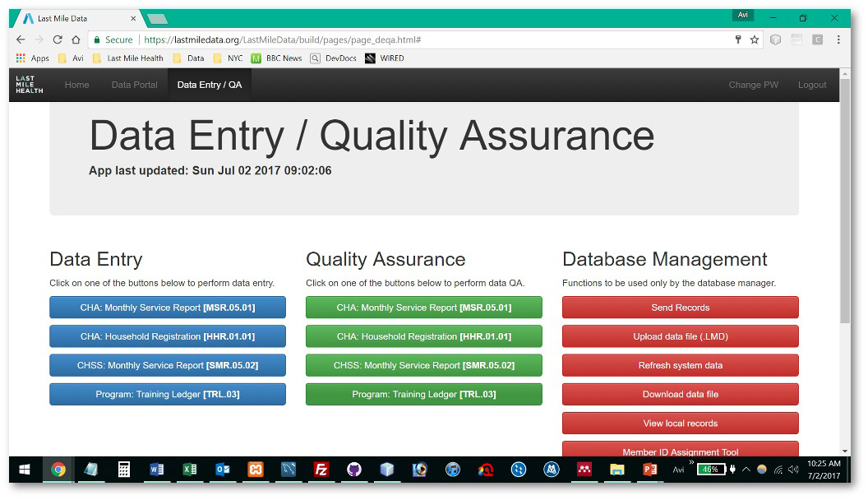Click the green CHSS Monthly Service Report button
Image resolution: width=868 pixels, height=500 pixels.
[423, 365]
